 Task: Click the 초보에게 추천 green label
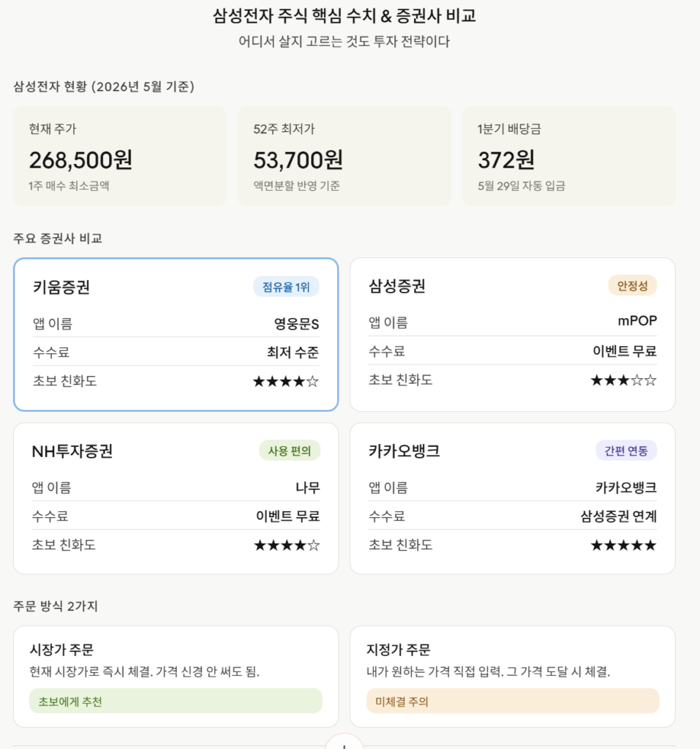coord(176,701)
